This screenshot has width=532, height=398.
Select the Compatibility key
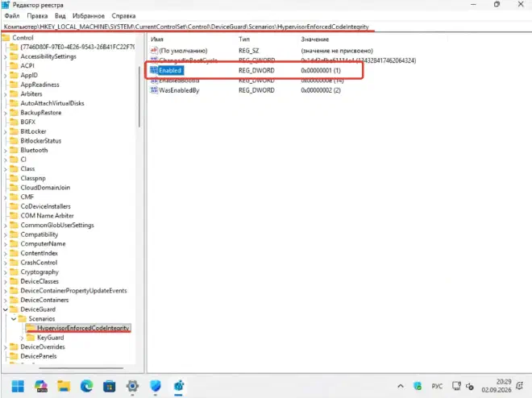[39, 234]
